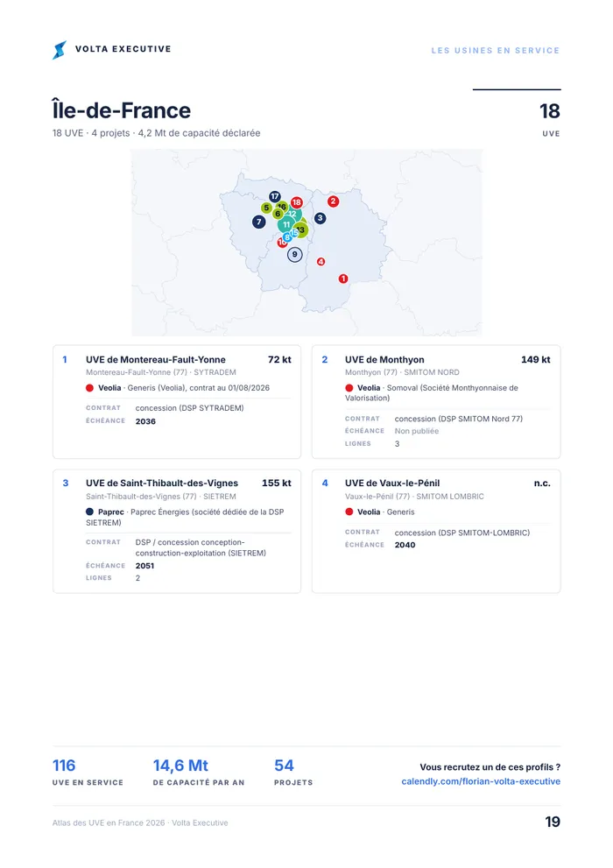Click concession (DSP SMITOM-LOMBRIC) contract text

(462, 533)
